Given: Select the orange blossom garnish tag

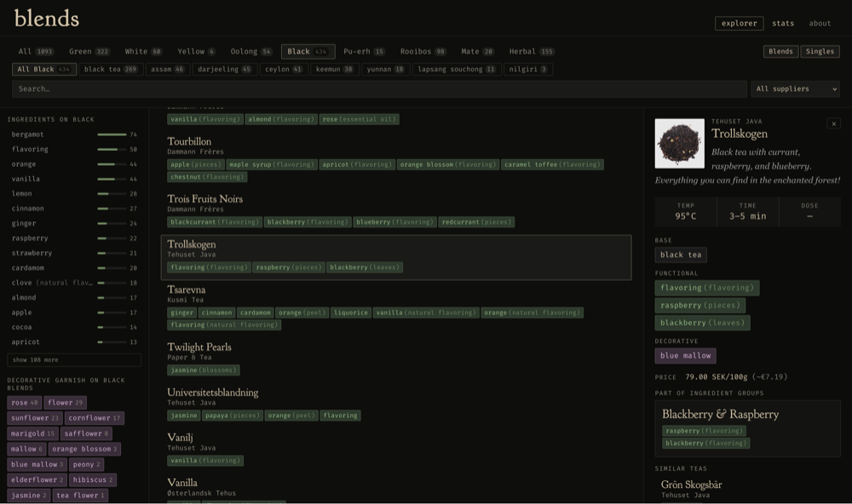Looking at the screenshot, I should (84, 450).
